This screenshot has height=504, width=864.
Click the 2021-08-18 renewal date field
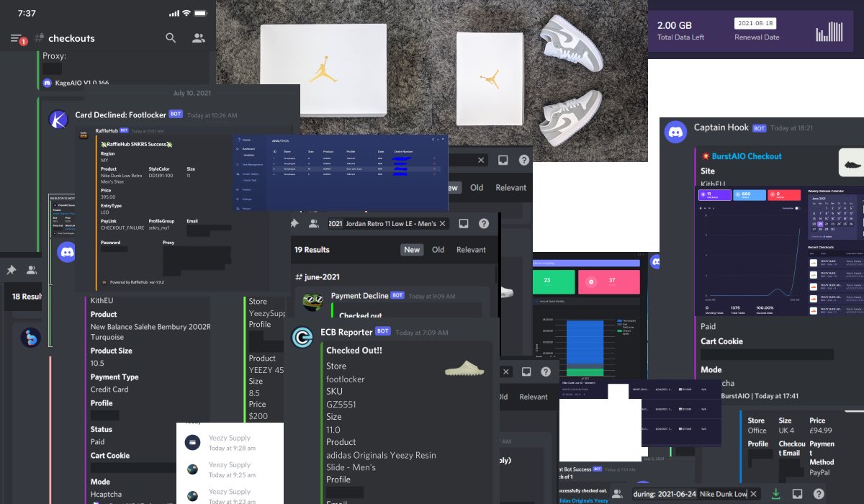coord(755,23)
